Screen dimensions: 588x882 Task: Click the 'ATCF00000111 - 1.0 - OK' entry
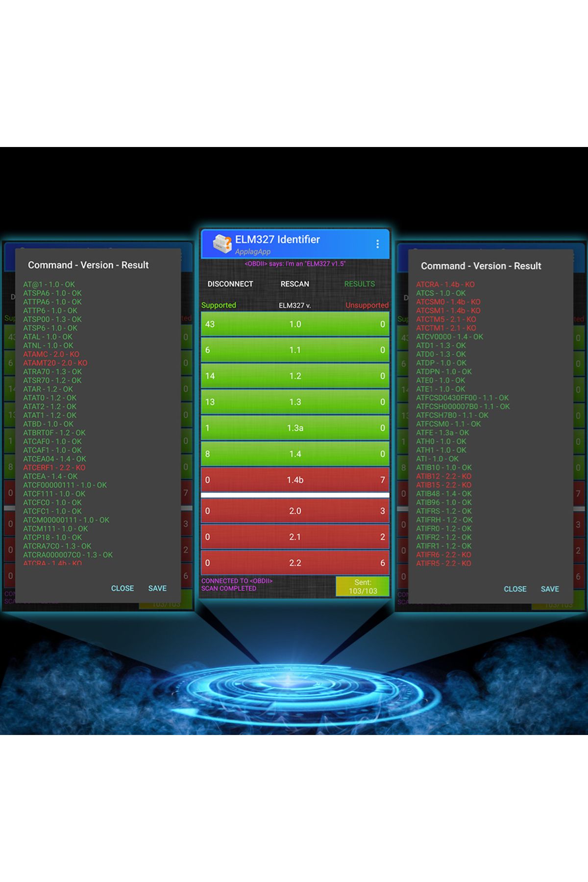coord(65,485)
